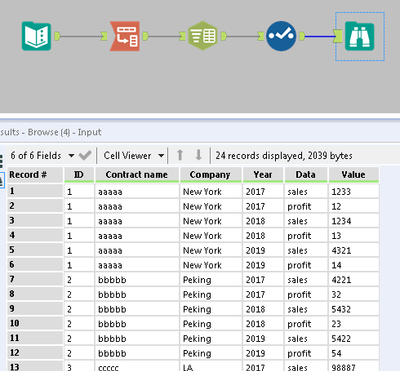Click the Company cell in record 1
This screenshot has width=400, height=371.
(x=211, y=192)
